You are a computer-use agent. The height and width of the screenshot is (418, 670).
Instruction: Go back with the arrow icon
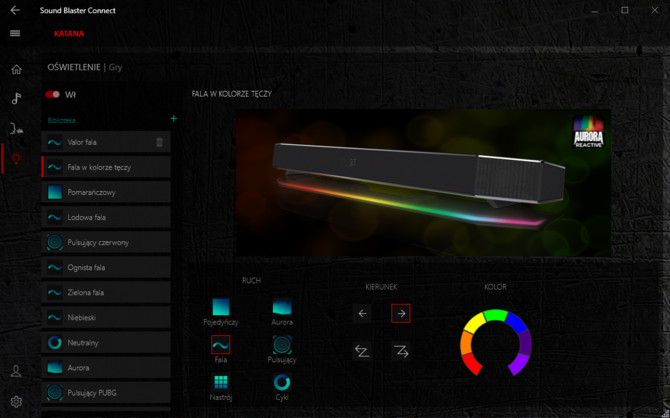click(15, 10)
